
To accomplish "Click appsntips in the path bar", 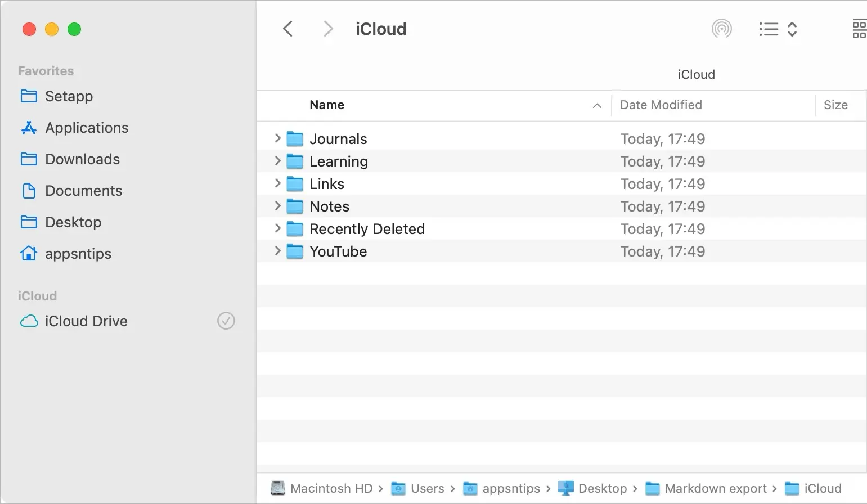I will (x=501, y=488).
